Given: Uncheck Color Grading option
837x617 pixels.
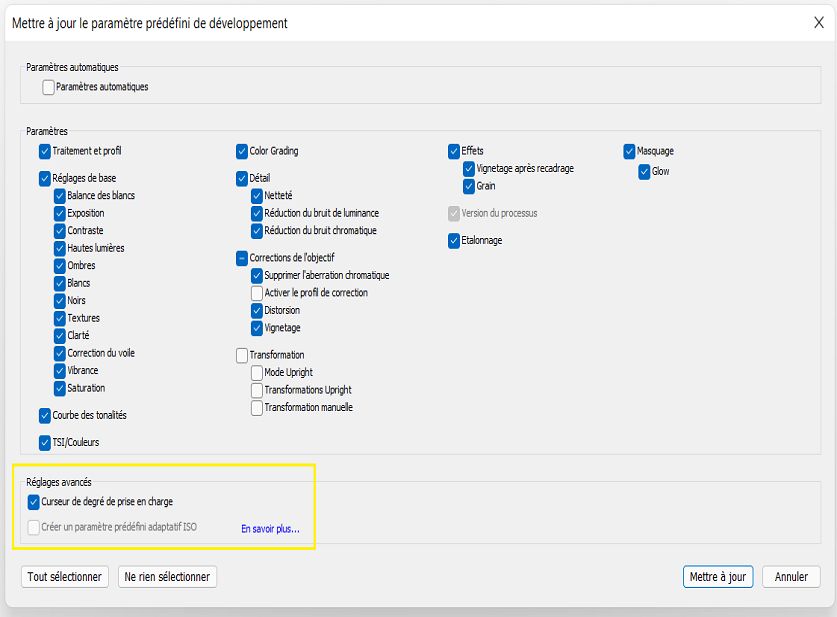Looking at the screenshot, I should coord(242,151).
